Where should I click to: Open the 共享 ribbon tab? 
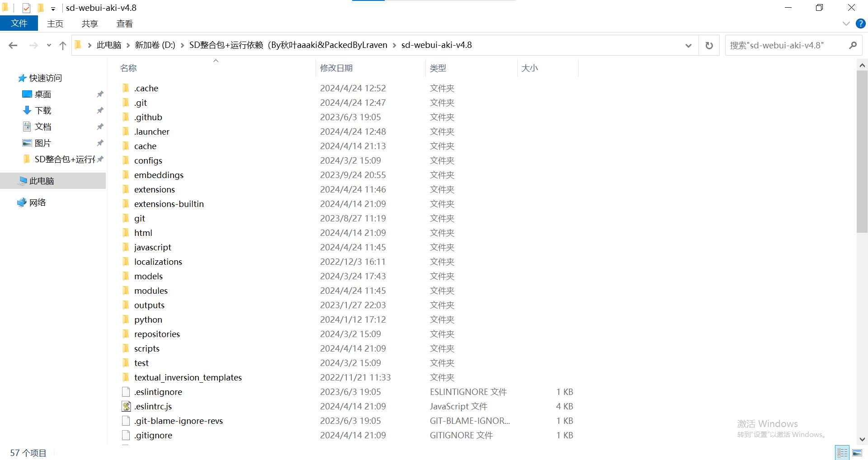coord(90,23)
